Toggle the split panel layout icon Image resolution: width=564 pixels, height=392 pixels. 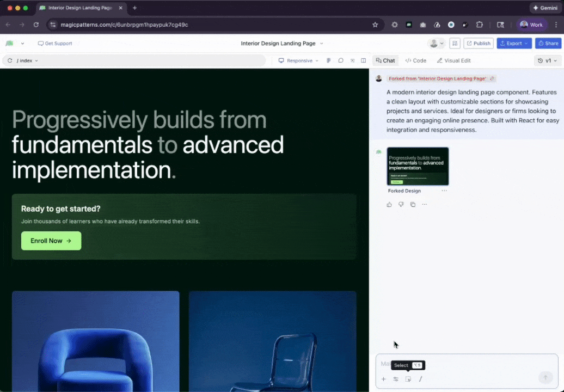[364, 60]
